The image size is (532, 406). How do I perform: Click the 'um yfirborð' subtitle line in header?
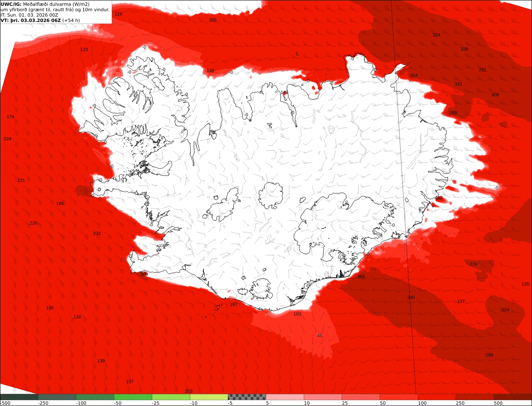point(55,10)
